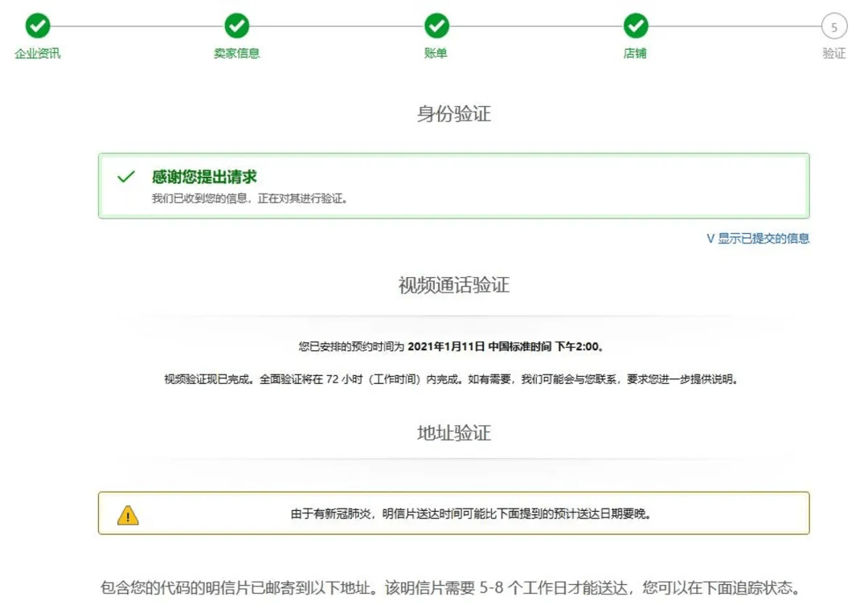Viewport: 868px width, 609px height.
Task: Expand 显示已提交的信息
Action: pos(757,238)
